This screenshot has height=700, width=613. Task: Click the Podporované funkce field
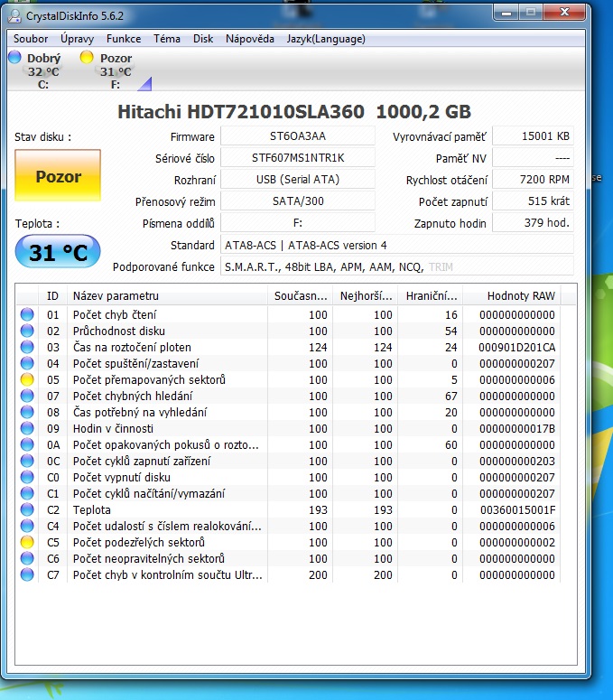(x=397, y=267)
